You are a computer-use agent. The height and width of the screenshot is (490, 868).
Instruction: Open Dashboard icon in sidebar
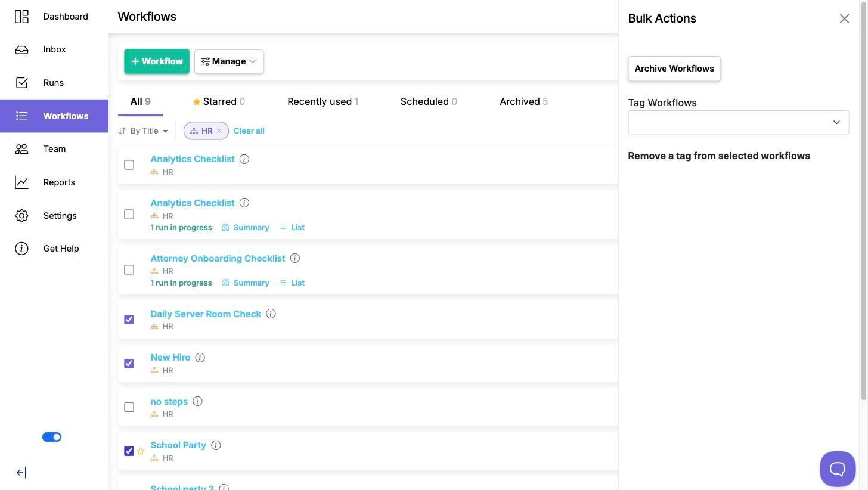21,17
